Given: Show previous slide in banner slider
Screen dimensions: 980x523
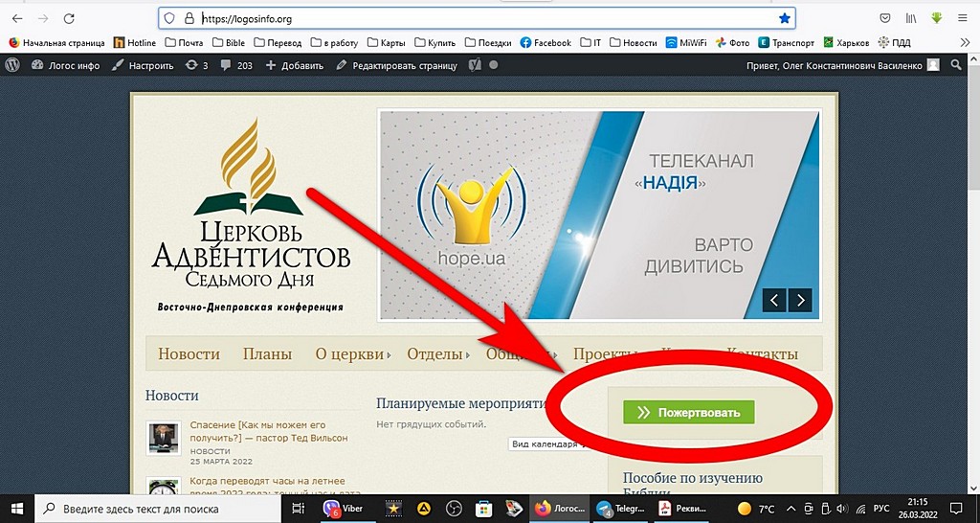Looking at the screenshot, I should (x=773, y=300).
